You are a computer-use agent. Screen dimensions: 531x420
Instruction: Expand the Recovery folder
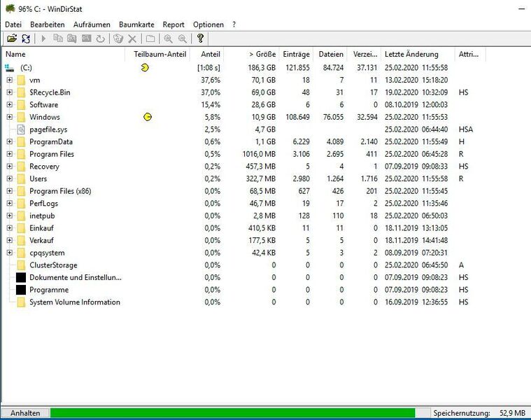pyautogui.click(x=10, y=167)
